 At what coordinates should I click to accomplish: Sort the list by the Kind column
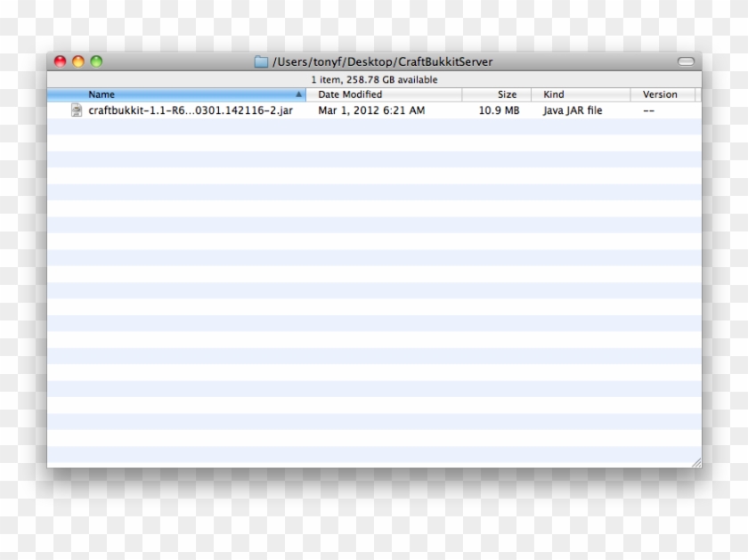click(x=554, y=94)
